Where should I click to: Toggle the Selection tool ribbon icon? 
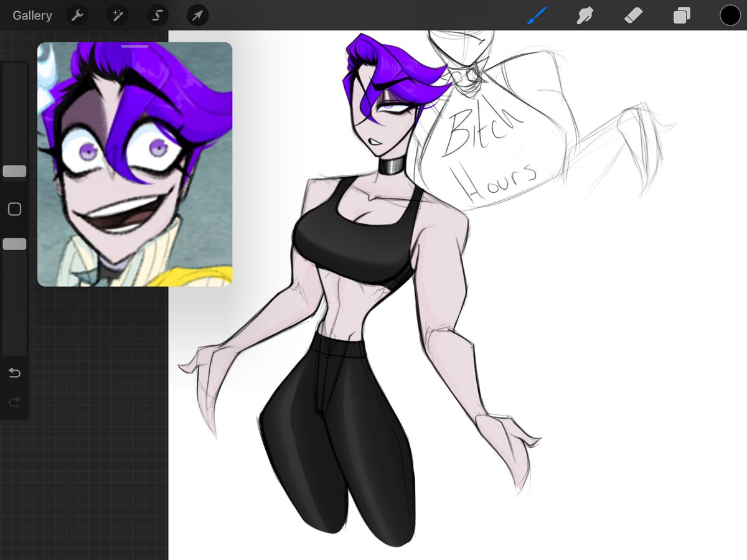pos(157,15)
